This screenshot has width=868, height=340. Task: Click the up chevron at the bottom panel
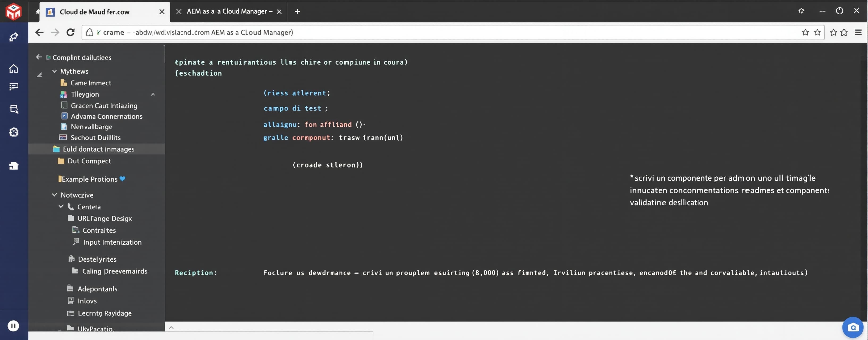(171, 328)
